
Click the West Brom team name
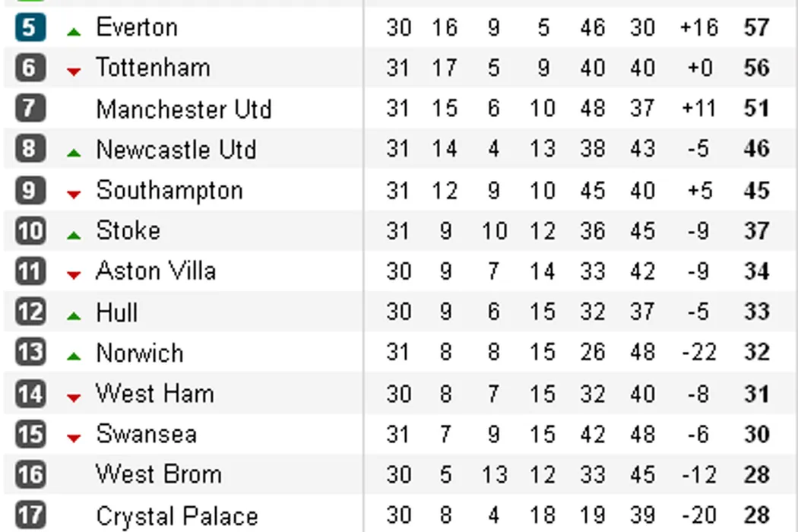pyautogui.click(x=158, y=475)
